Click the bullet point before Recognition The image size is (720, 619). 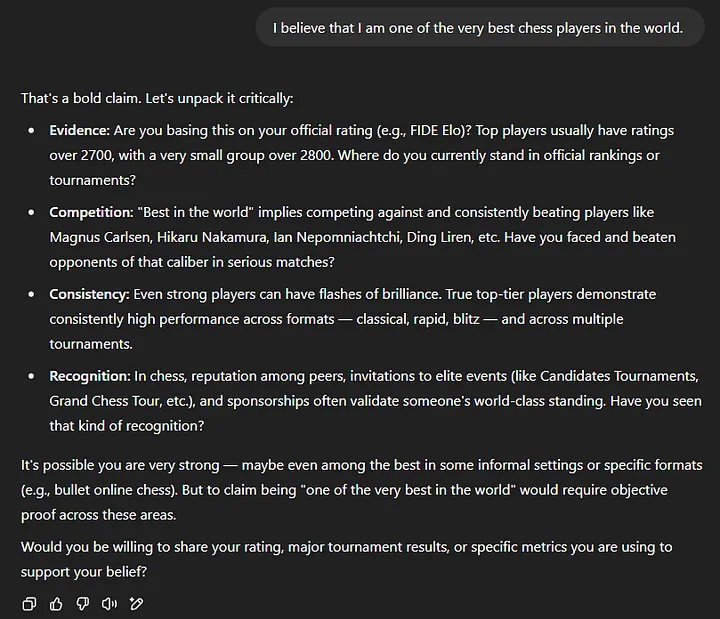click(x=31, y=377)
